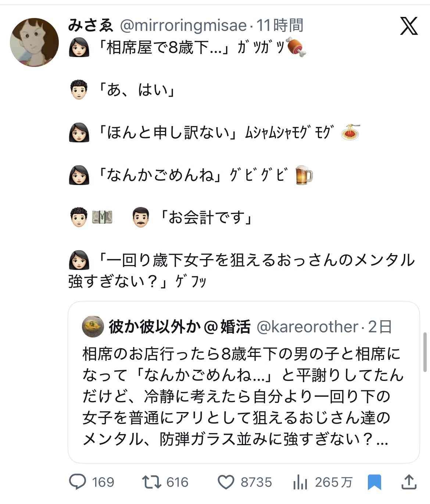Click the quoted post's 2日 timestamp
This screenshot has height=504, width=430.
(x=380, y=326)
